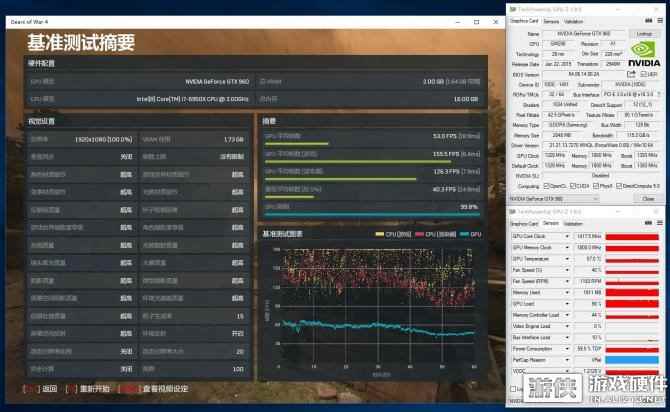Open the Video Engine Load sensor dropdown

tap(567, 326)
